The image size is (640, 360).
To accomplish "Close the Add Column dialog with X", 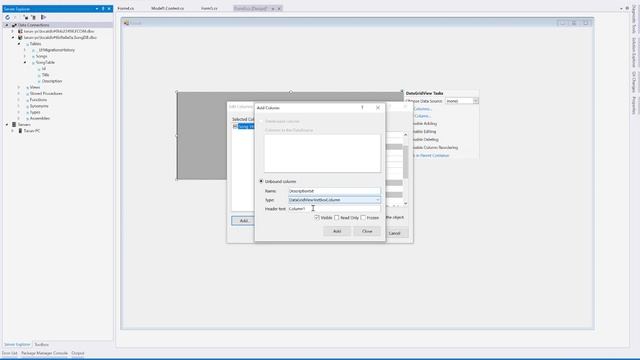I will pos(378,108).
